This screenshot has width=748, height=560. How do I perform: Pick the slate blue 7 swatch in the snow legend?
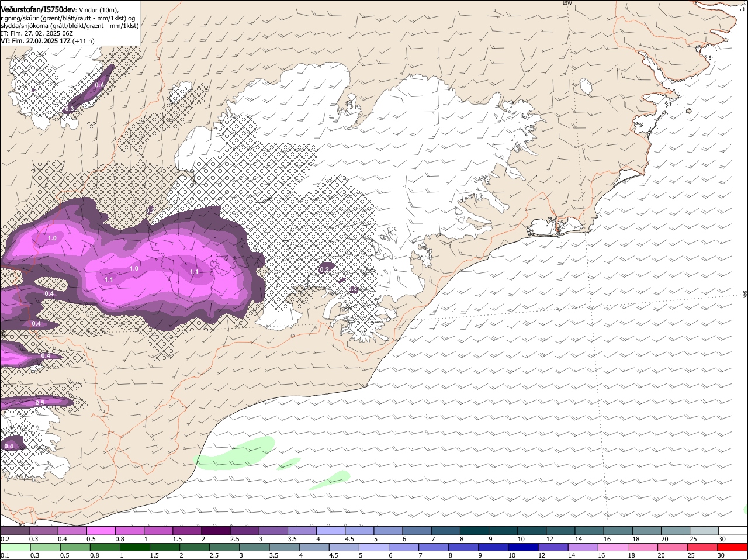click(445, 531)
